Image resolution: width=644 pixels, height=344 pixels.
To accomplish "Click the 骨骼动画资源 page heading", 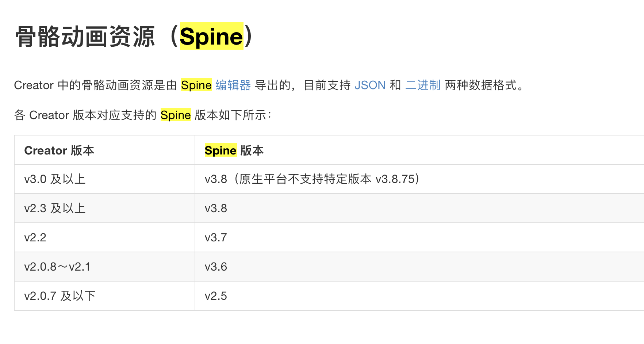I will [x=85, y=37].
